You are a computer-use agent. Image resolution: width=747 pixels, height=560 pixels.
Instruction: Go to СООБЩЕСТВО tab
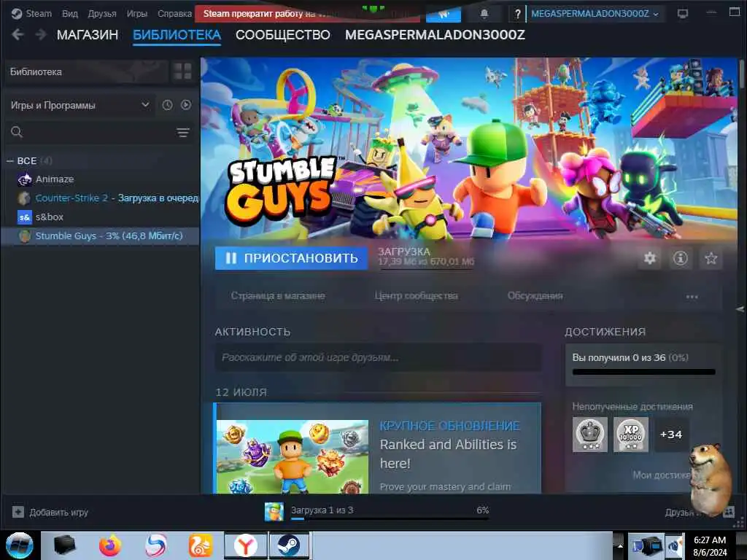tap(282, 35)
